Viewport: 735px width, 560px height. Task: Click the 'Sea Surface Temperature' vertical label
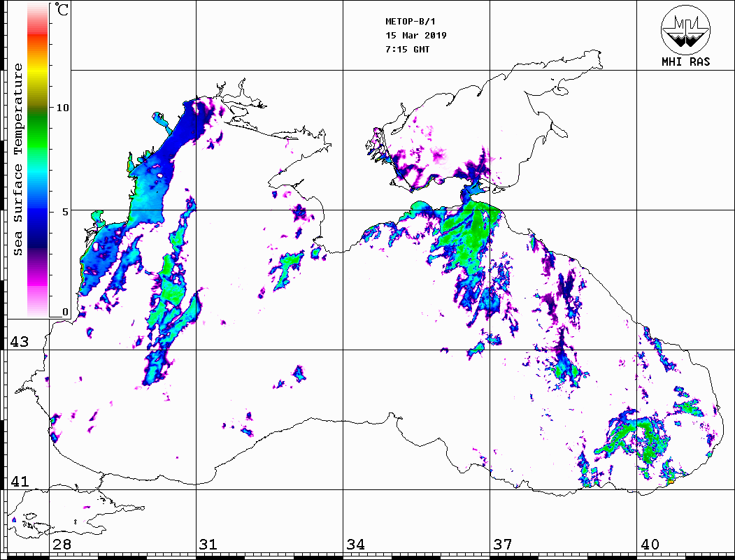tap(17, 160)
